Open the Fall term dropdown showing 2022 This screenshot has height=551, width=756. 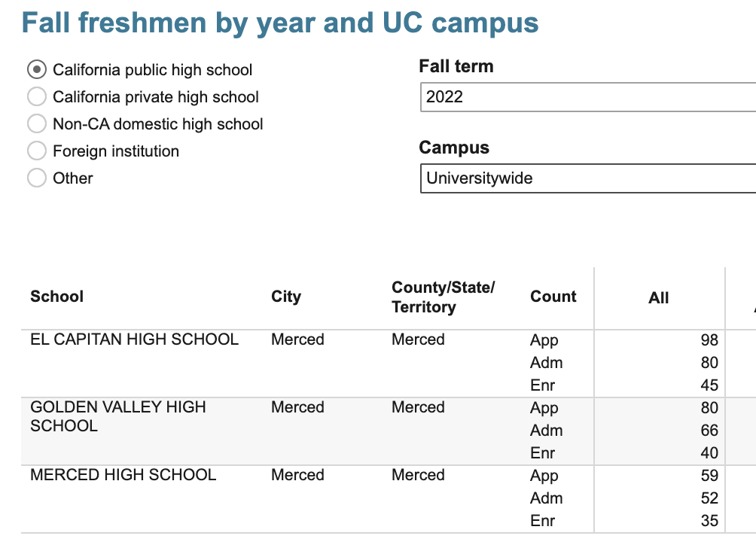point(587,96)
